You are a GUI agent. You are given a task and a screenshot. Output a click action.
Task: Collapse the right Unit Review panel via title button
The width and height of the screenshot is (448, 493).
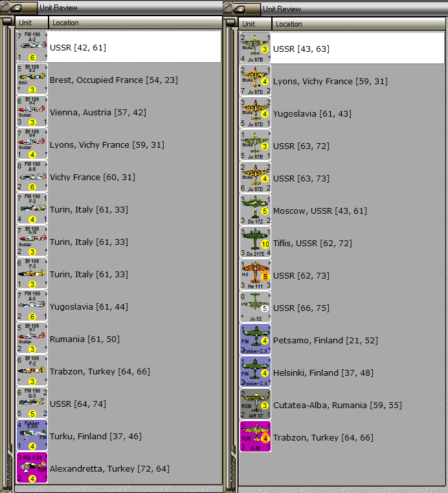coord(239,10)
